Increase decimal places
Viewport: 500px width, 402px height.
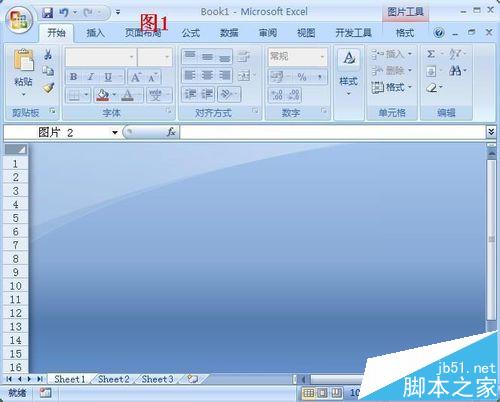[277, 95]
